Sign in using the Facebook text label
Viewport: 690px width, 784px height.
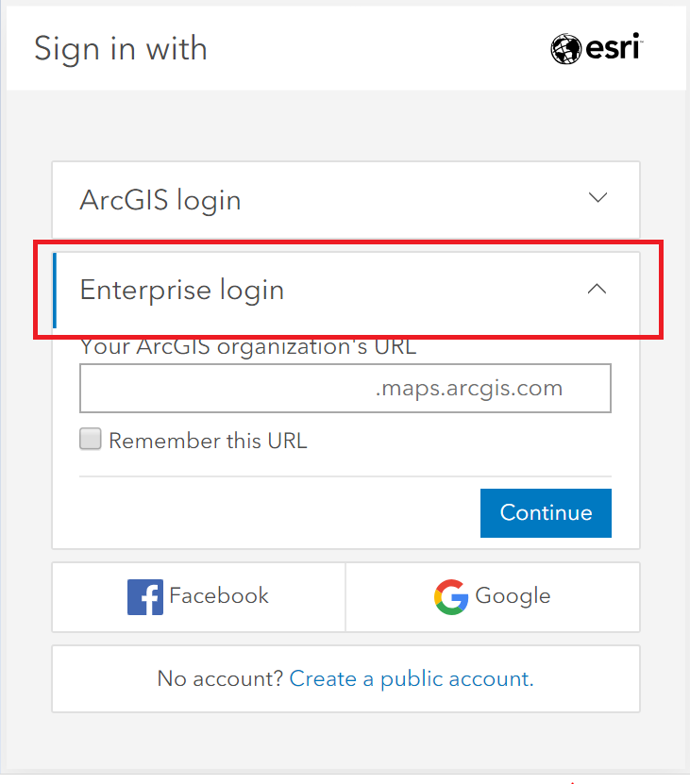[x=219, y=596]
